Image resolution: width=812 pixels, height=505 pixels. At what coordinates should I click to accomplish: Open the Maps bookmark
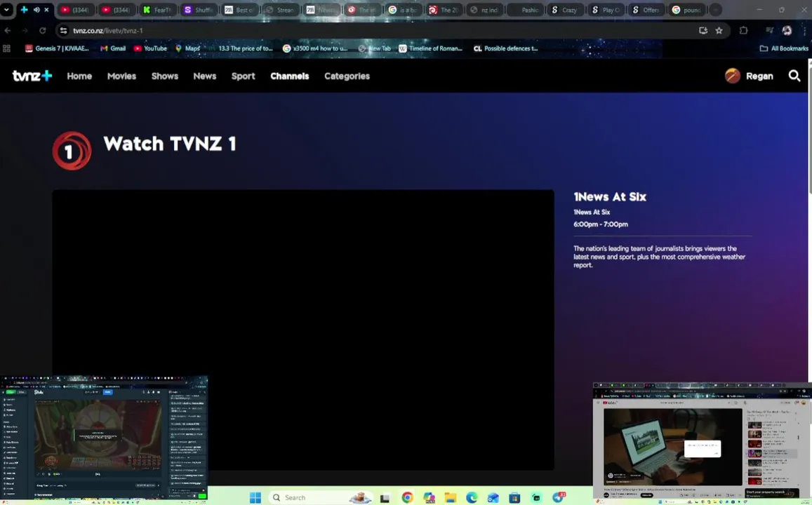(187, 48)
